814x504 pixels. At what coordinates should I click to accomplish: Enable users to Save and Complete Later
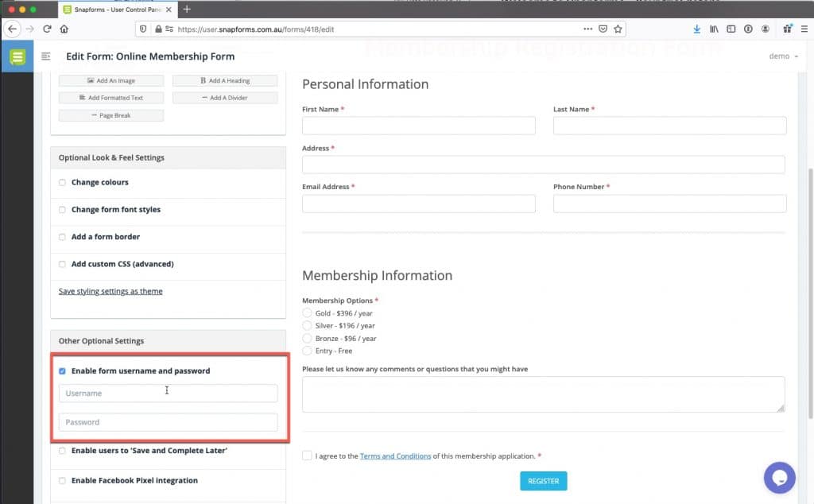point(62,451)
